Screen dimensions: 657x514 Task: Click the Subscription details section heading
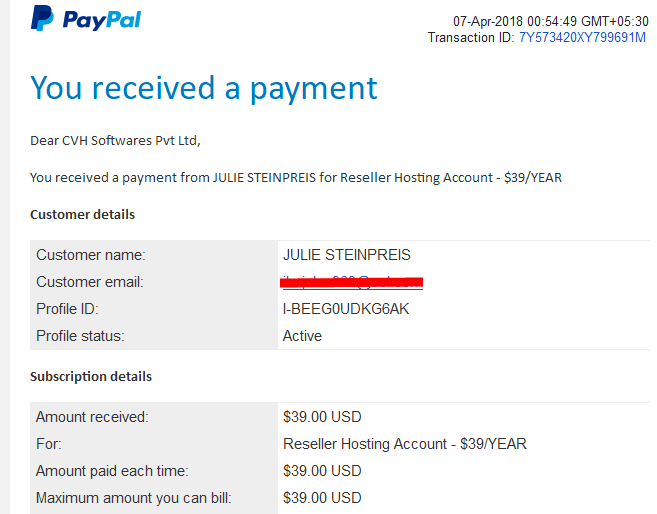coord(91,377)
